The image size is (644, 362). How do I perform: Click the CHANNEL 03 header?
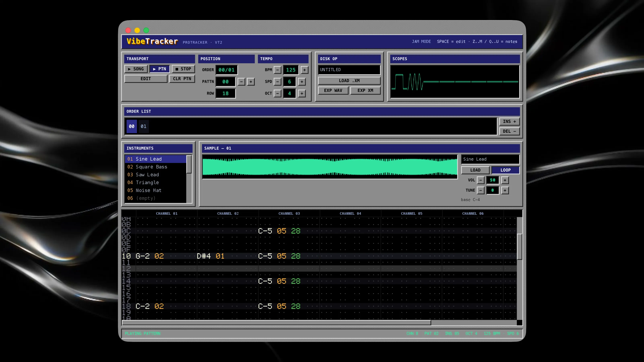click(x=289, y=214)
